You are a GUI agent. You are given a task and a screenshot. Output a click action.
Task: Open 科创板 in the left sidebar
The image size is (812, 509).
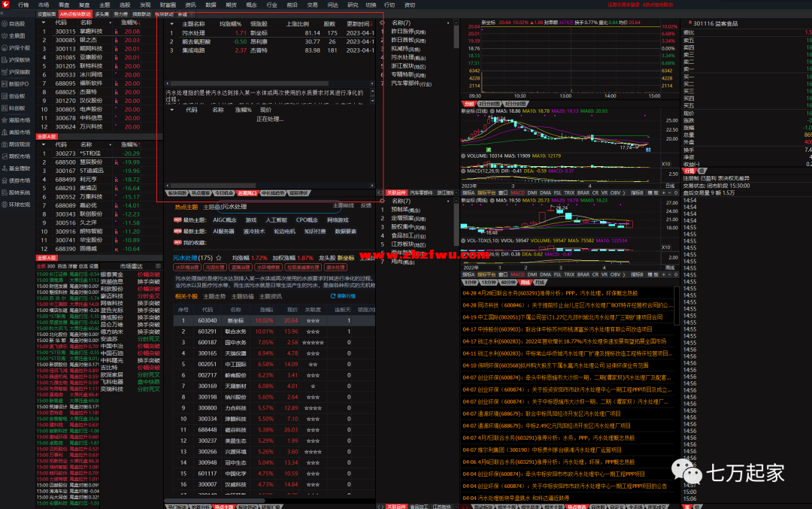tap(14, 108)
